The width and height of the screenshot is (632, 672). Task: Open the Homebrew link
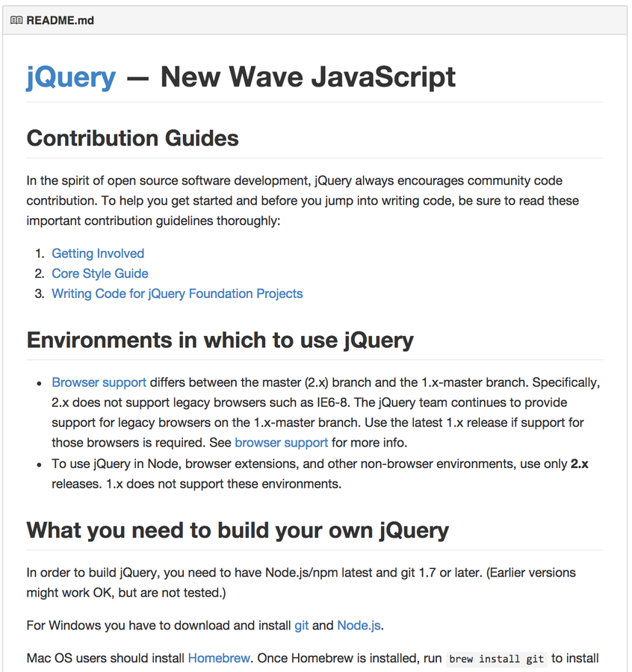click(x=219, y=658)
